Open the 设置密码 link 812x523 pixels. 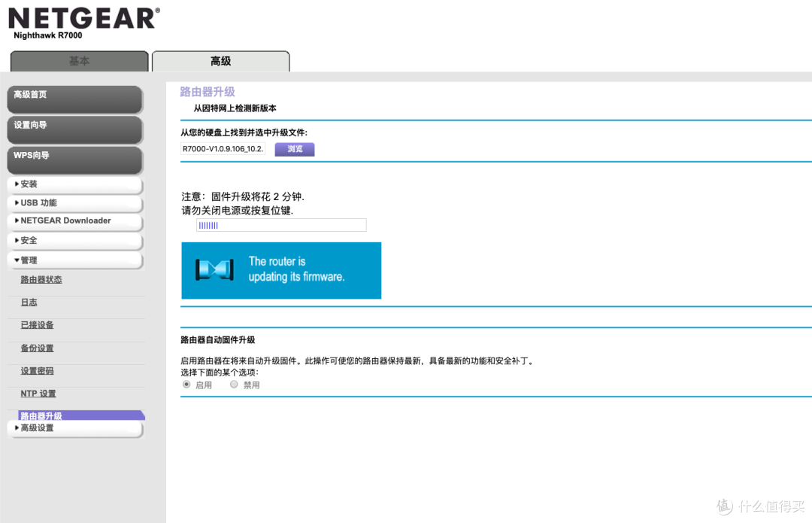(38, 371)
